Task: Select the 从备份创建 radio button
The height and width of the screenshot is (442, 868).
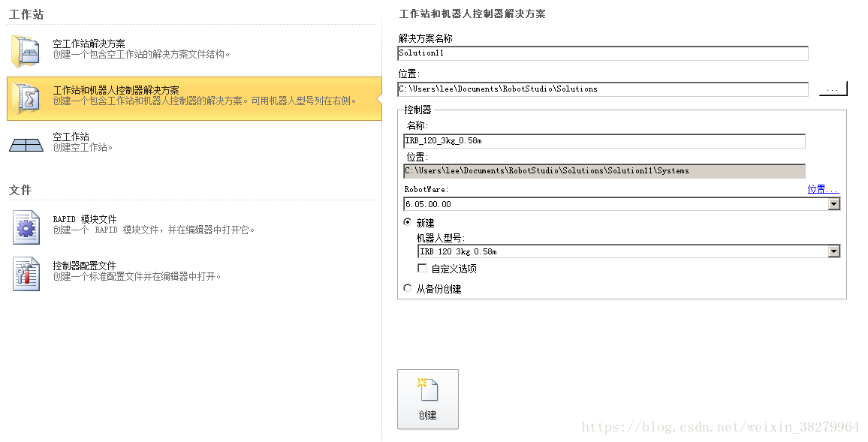Action: (x=408, y=288)
